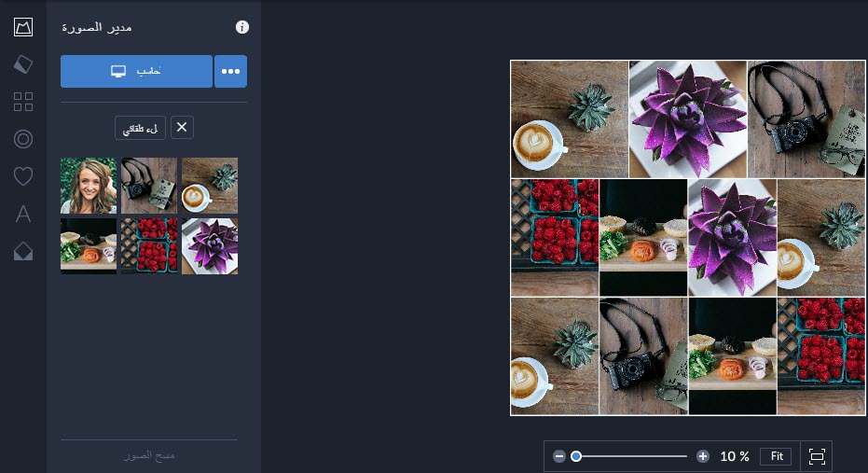Click the blue Computer upload button
Viewport: 868px width, 473px height.
(x=136, y=72)
